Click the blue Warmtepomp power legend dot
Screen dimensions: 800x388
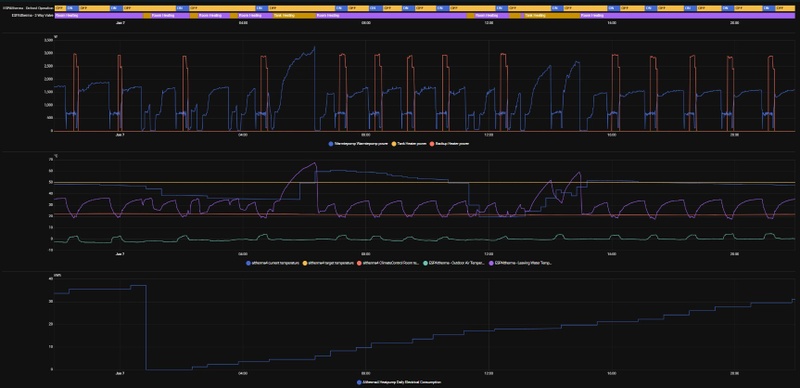point(331,144)
